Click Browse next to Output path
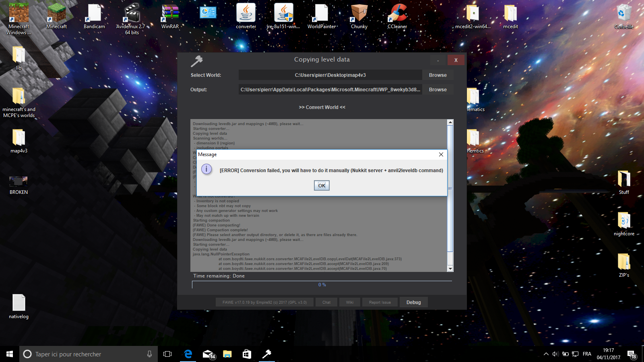Viewport: 644px width, 362px height. tap(438, 90)
